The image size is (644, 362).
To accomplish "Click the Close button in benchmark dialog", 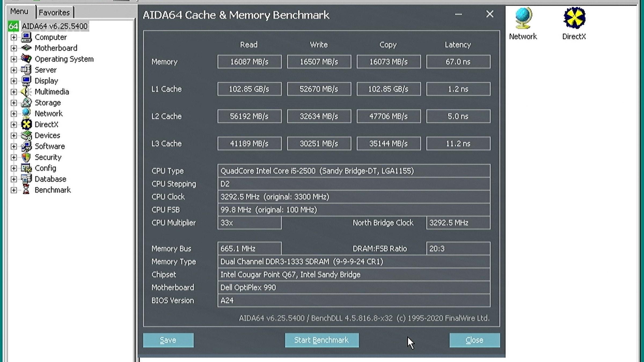I will tap(474, 340).
